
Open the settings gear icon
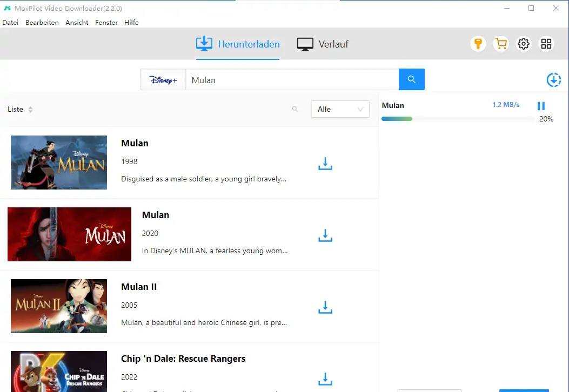523,44
